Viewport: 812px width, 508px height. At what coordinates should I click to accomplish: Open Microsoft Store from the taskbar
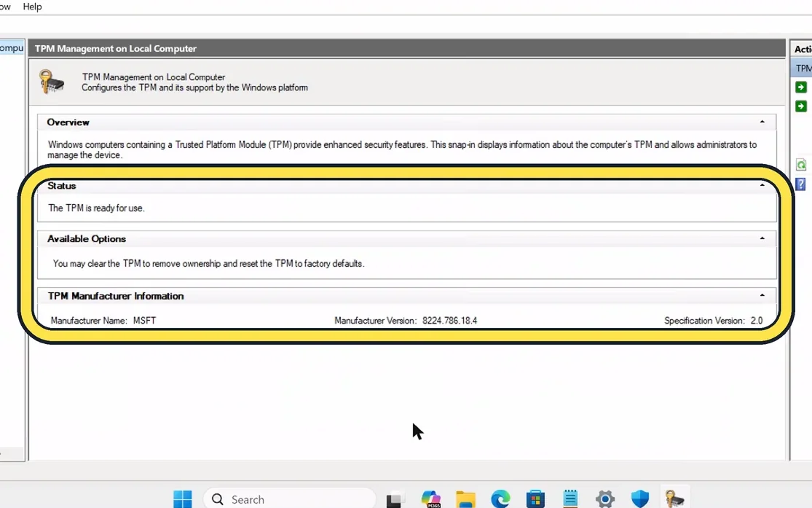pyautogui.click(x=535, y=499)
